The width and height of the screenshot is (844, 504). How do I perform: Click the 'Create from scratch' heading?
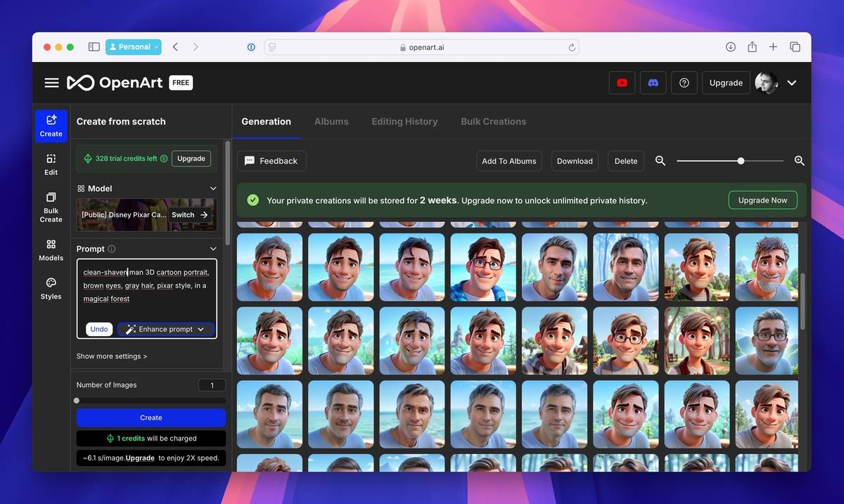[x=121, y=122]
